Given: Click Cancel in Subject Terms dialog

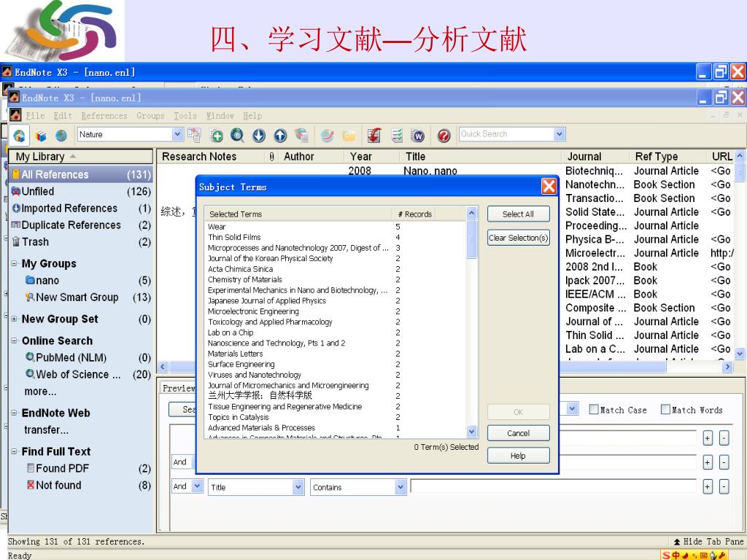Looking at the screenshot, I should click(519, 433).
